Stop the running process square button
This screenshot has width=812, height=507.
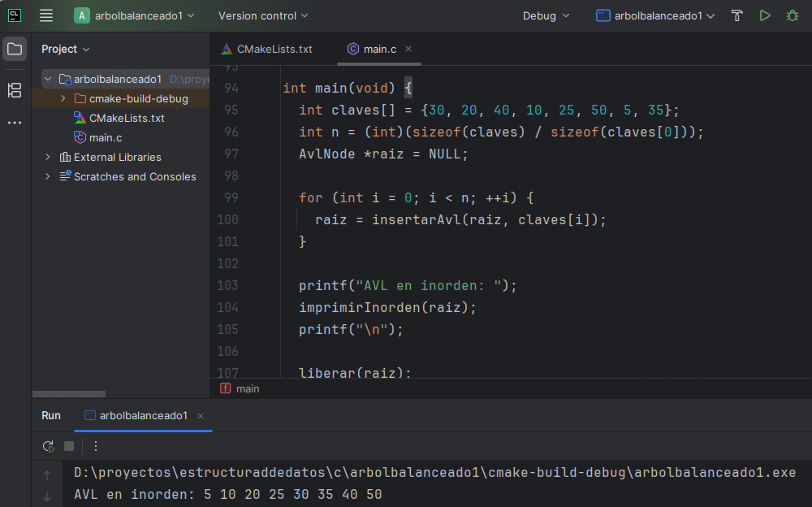(70, 446)
